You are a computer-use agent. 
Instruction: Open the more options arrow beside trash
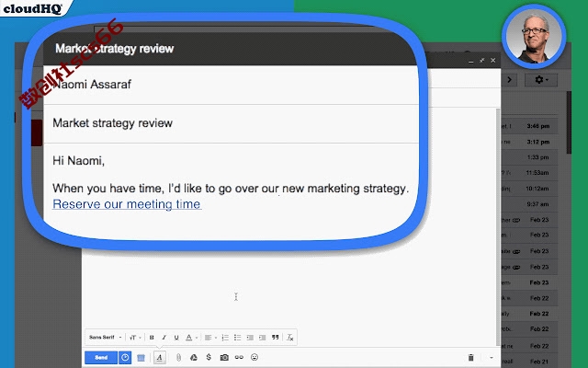(492, 358)
